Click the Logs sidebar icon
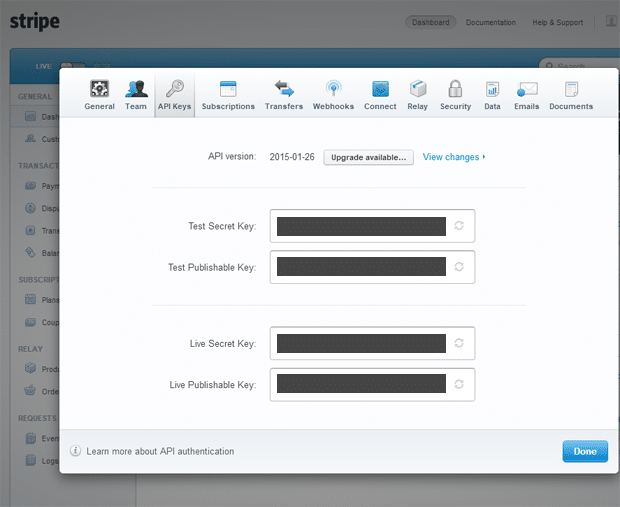Screen dimensions: 620x507 tap(30, 460)
